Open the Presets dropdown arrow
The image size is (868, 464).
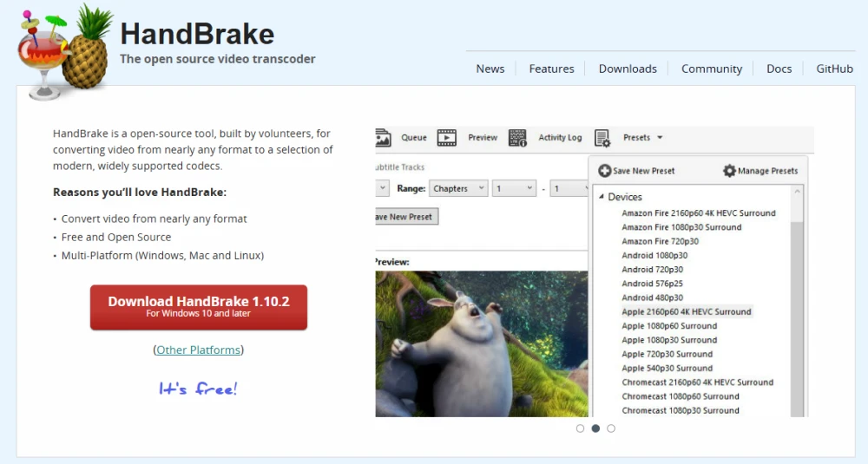[660, 138]
